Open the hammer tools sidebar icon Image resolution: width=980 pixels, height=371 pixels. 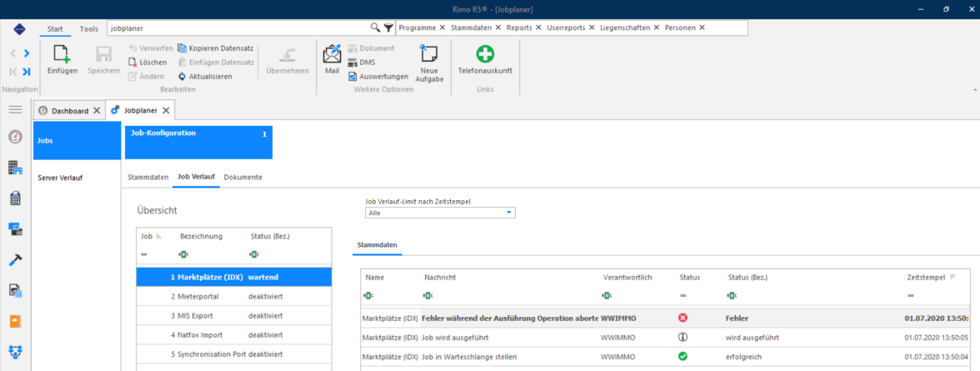pyautogui.click(x=15, y=260)
